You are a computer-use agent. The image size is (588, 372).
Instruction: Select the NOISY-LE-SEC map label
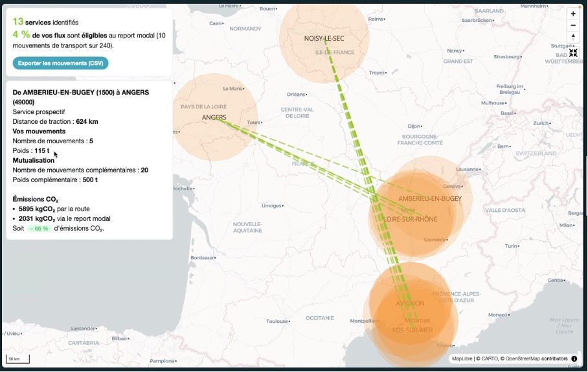[x=324, y=38]
